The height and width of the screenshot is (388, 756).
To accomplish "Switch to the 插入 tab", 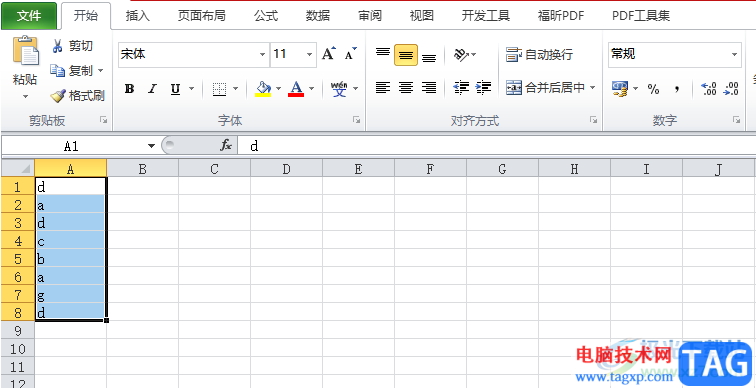I will coord(138,16).
